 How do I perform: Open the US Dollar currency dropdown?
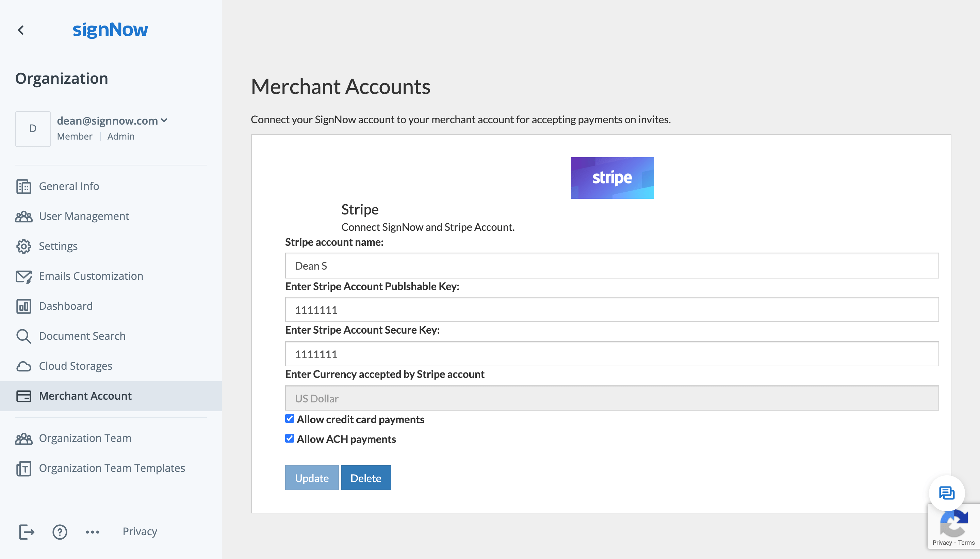[611, 398]
